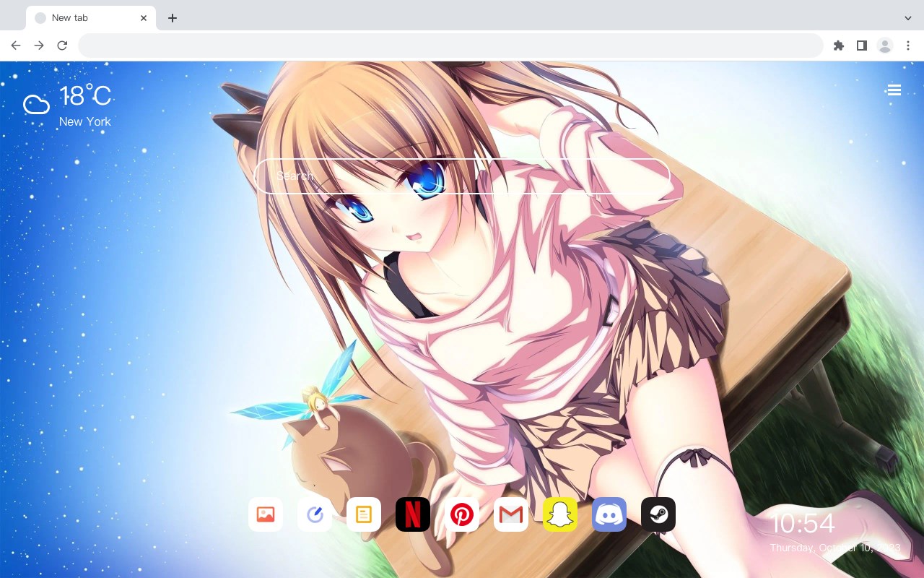
Task: Open the Chrome extensions puzzle icon
Action: click(x=838, y=46)
